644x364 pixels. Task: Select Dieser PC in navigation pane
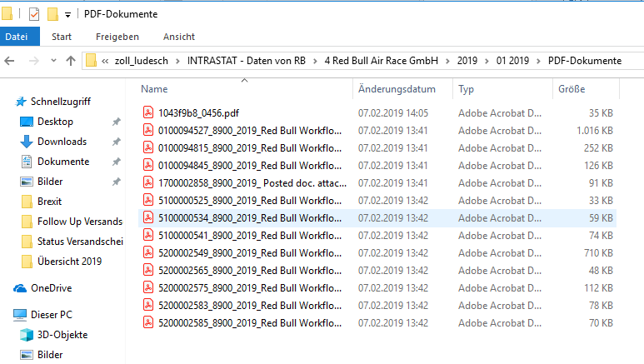pos(52,315)
